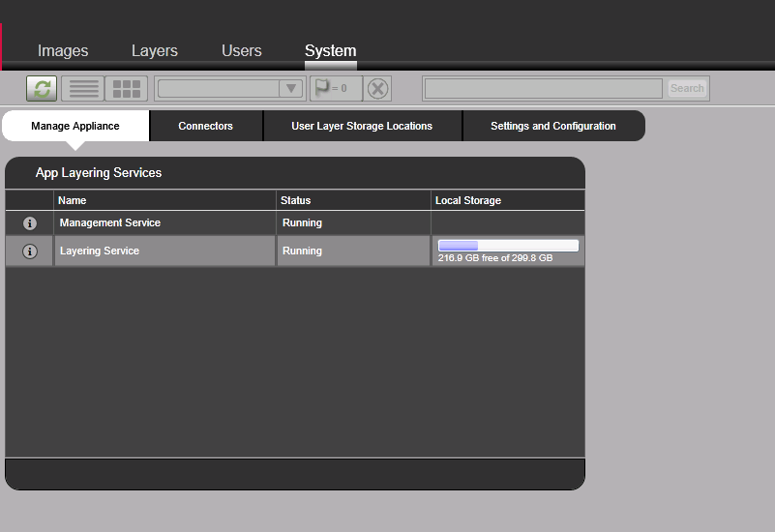Open the Layers tab
This screenshot has height=532, width=775.
[x=155, y=51]
